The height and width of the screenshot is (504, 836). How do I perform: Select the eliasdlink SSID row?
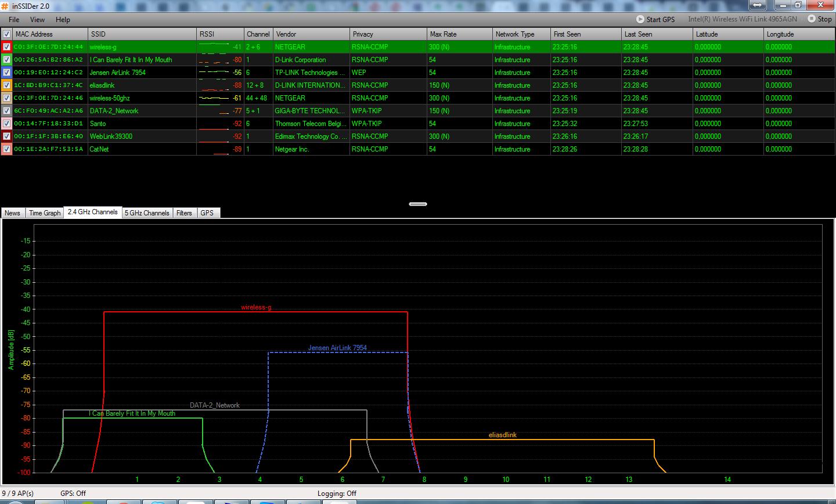coord(102,85)
